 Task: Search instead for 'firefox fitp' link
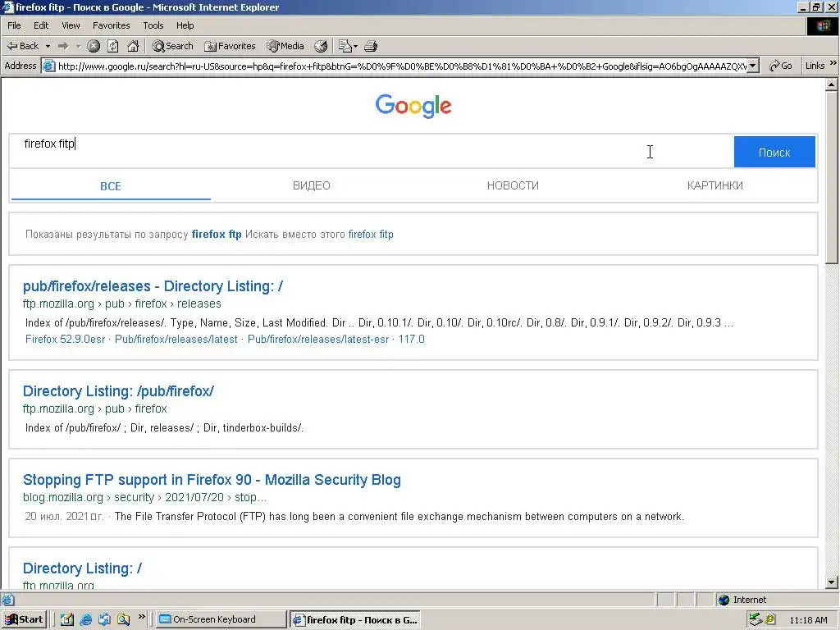coord(371,234)
